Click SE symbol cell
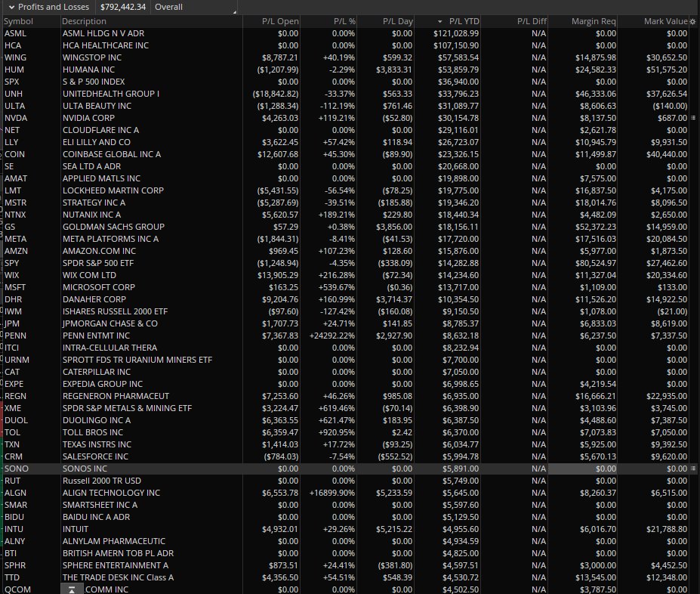 (9, 166)
